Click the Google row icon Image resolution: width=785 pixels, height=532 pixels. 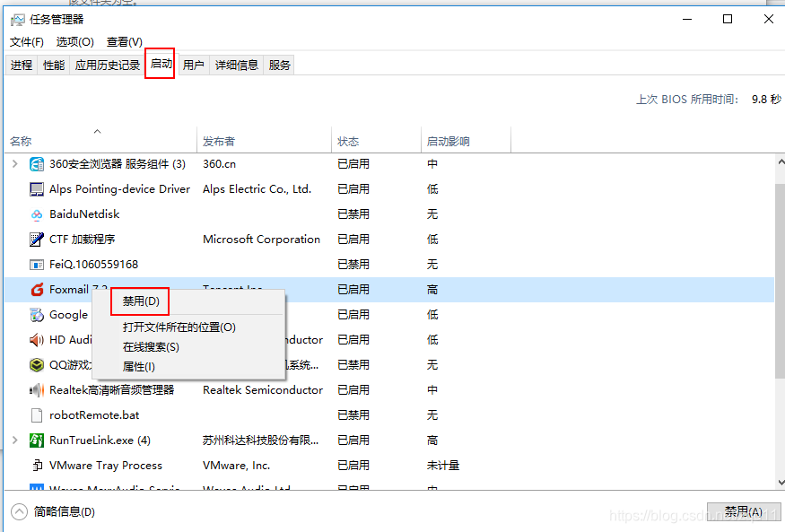(37, 315)
